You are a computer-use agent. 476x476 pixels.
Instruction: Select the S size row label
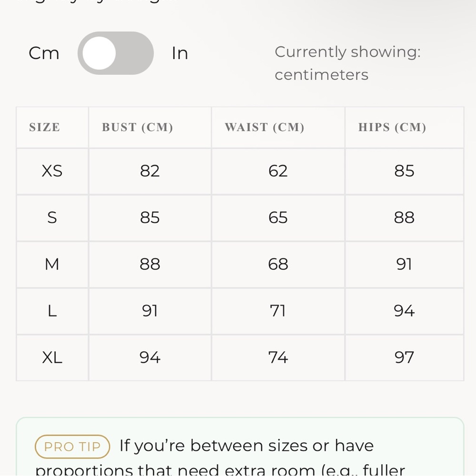pyautogui.click(x=52, y=218)
